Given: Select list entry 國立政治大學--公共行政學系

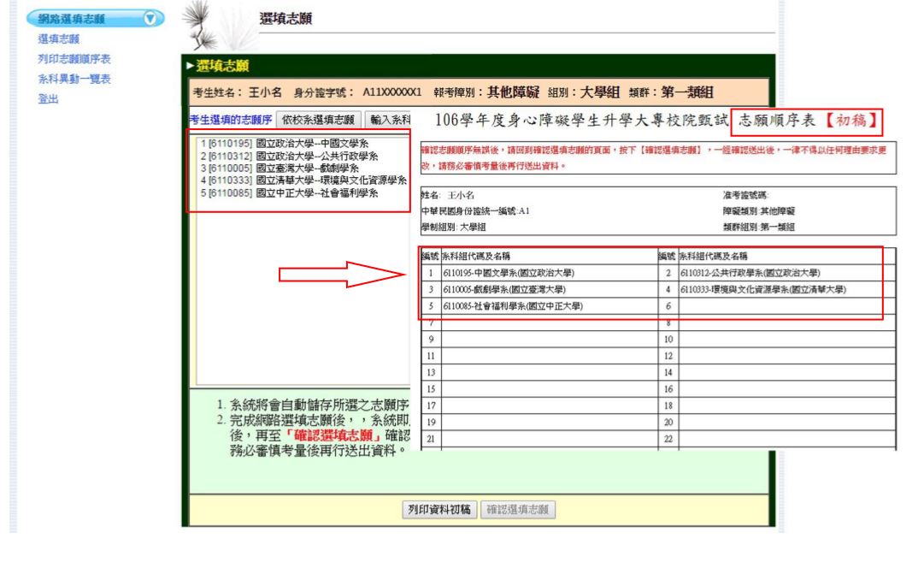Looking at the screenshot, I should (289, 157).
